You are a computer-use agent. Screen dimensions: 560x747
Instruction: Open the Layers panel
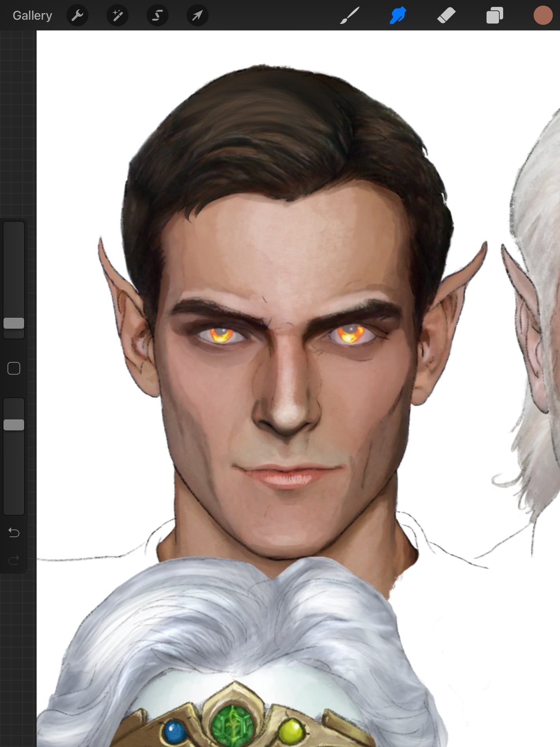(x=494, y=16)
